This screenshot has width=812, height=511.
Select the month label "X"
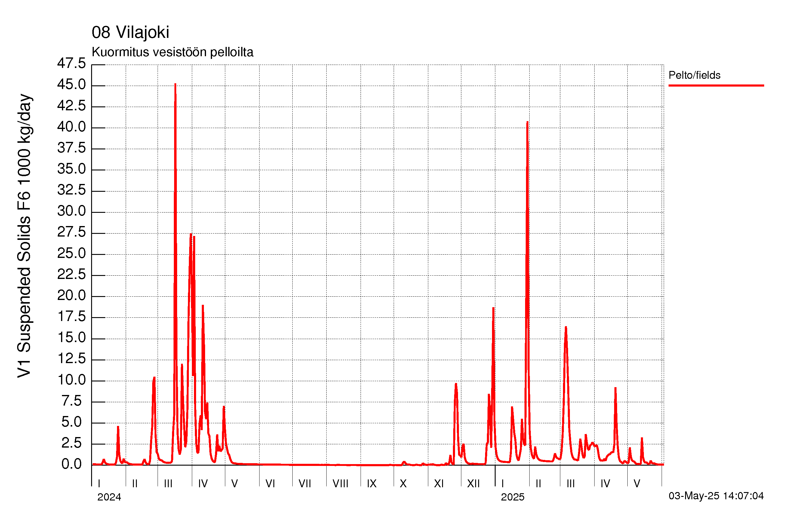[403, 484]
